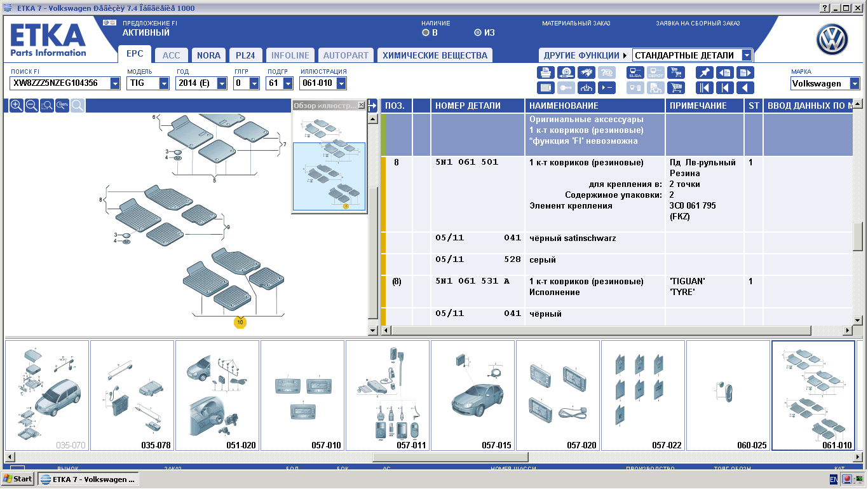Select the ИЗ radio button under НАЛИЧИЕ

click(478, 32)
